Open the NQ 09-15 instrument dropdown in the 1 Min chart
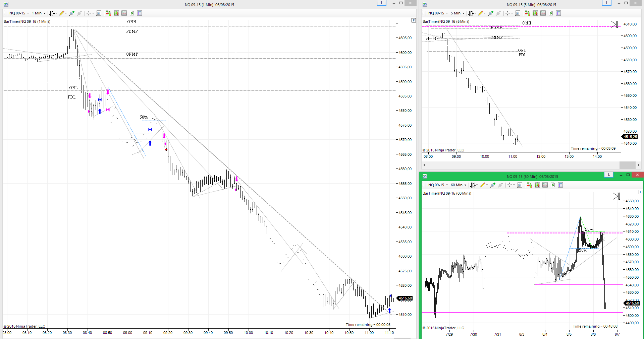This screenshot has height=339, width=644. coord(19,13)
